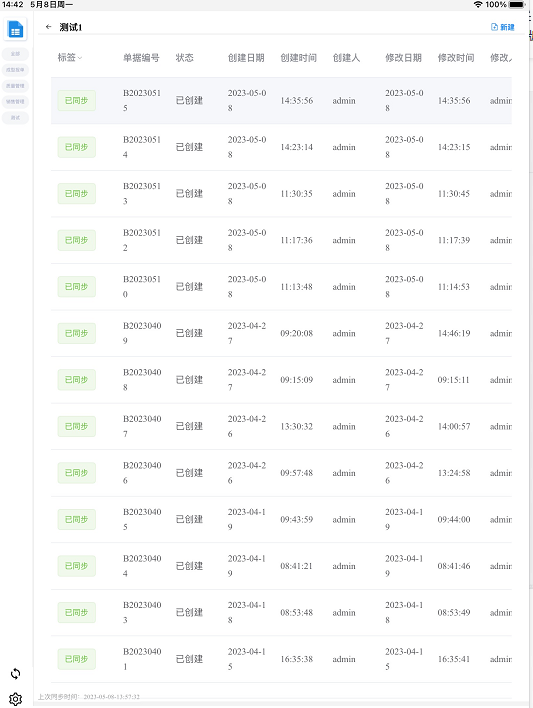Click the 创建时间 column header
Viewport: 533px width, 708px height.
(x=298, y=58)
